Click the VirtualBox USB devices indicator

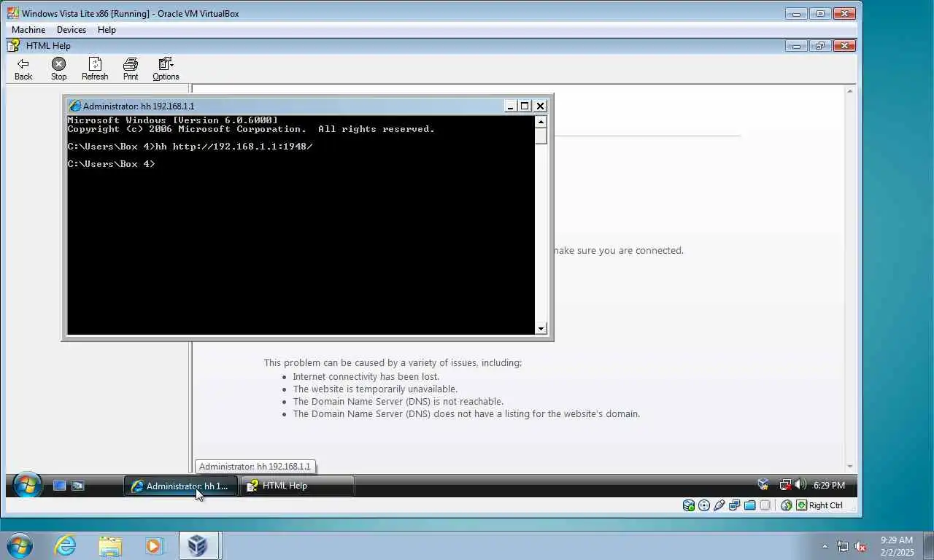[719, 505]
